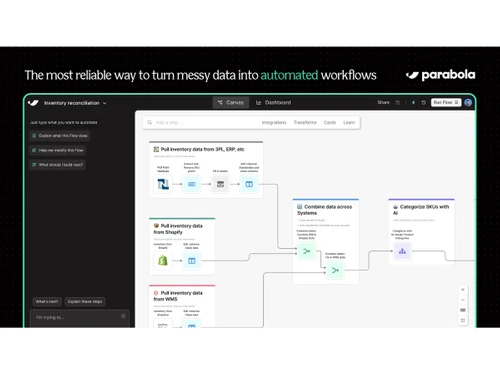This screenshot has height=375, width=500.
Task: Click the robot icon on Categorize SKUs card
Action: coord(396,207)
